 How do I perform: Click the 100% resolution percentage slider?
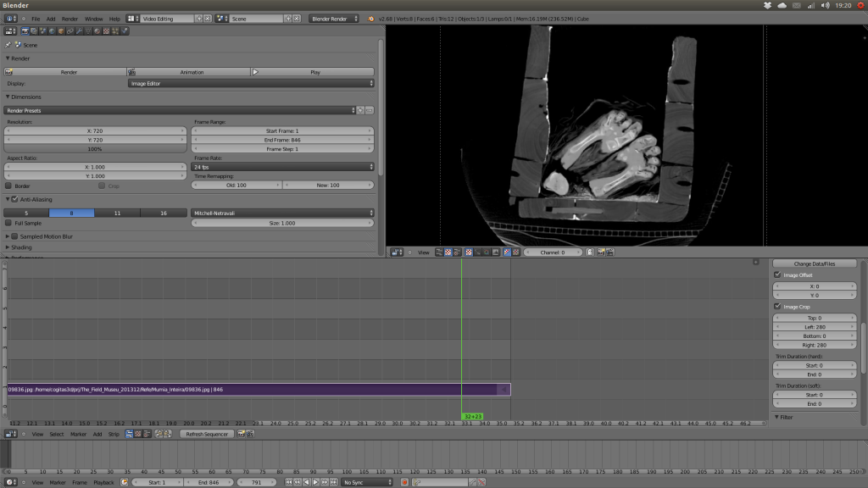coord(96,150)
